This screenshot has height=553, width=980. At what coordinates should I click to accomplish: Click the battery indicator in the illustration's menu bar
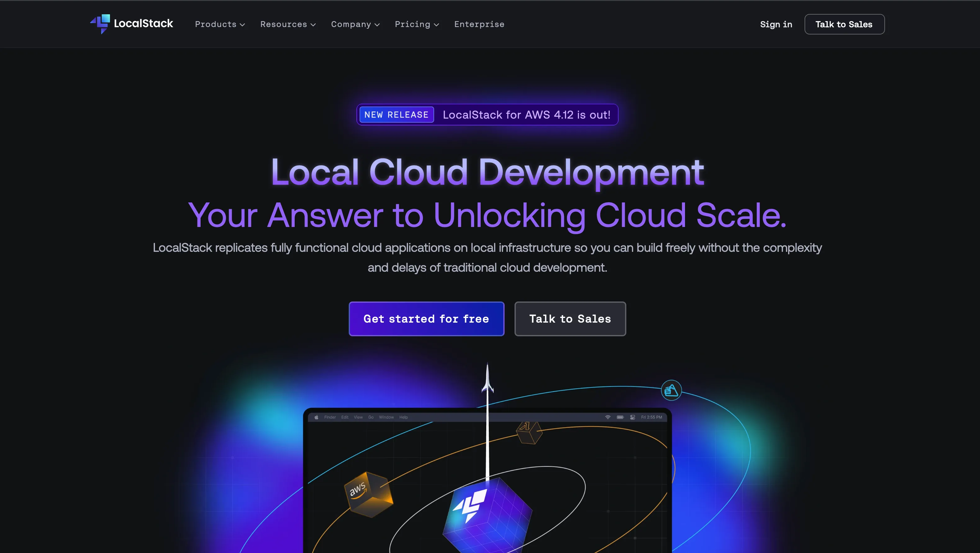(x=620, y=417)
